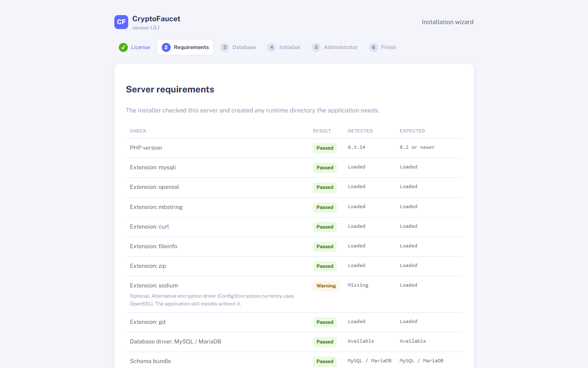Viewport: 588px width, 368px height.
Task: Click the step 3 number badge
Action: pyautogui.click(x=225, y=47)
